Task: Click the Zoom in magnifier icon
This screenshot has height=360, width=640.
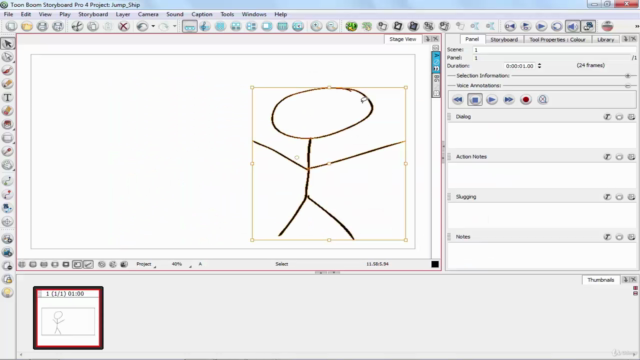Action: (x=316, y=27)
